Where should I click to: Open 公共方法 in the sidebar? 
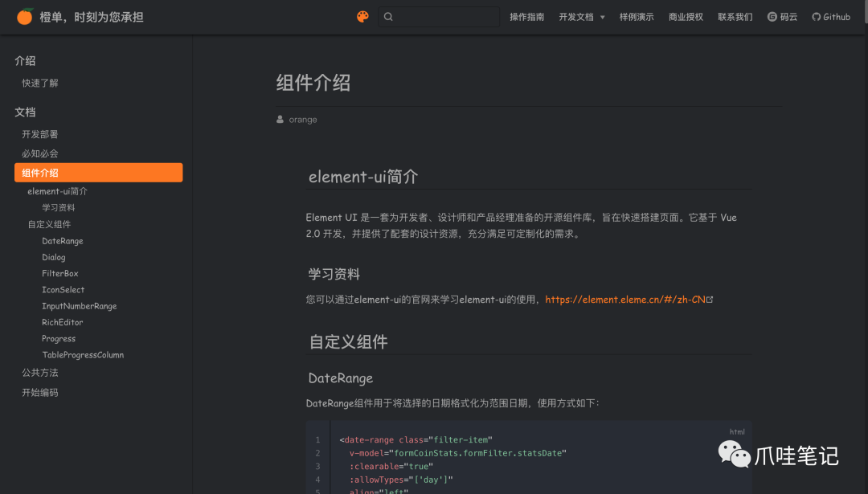40,373
